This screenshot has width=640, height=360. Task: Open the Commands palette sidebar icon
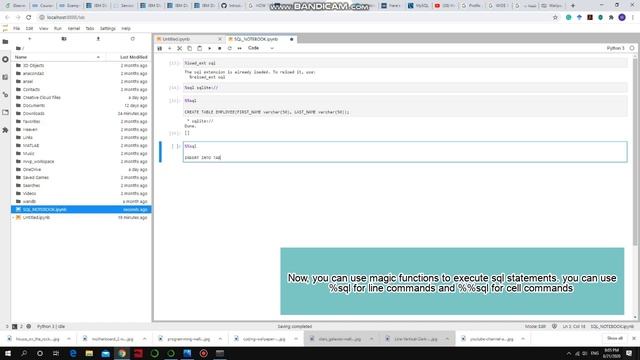point(5,77)
